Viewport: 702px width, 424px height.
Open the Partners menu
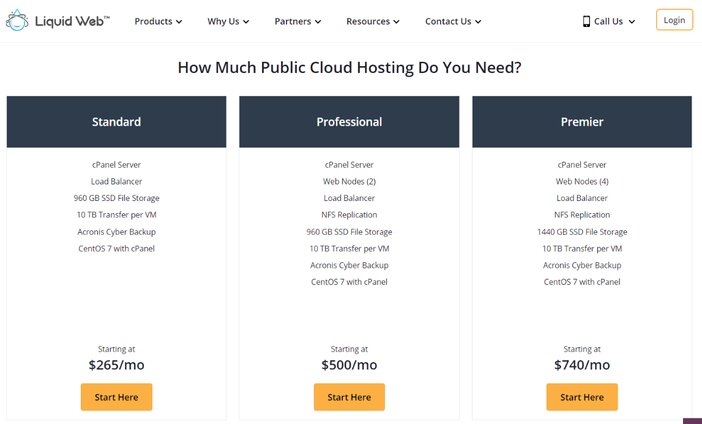pos(298,21)
